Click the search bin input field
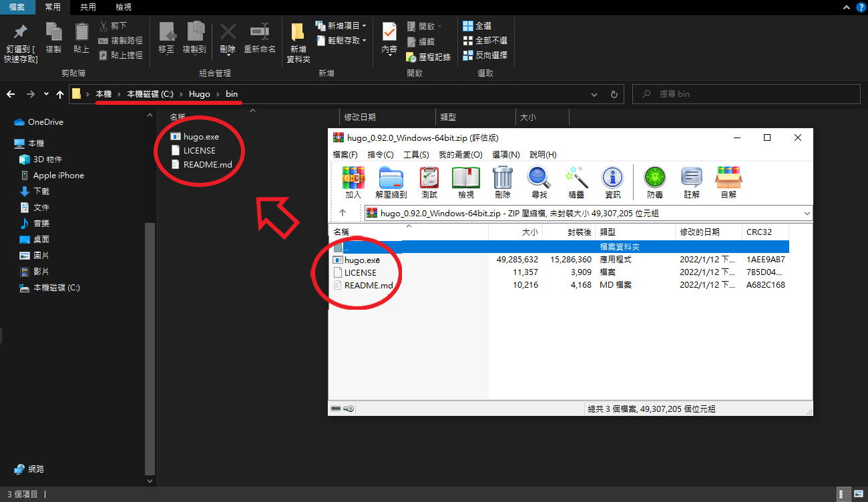Viewport: 868px width, 502px height. coord(748,94)
